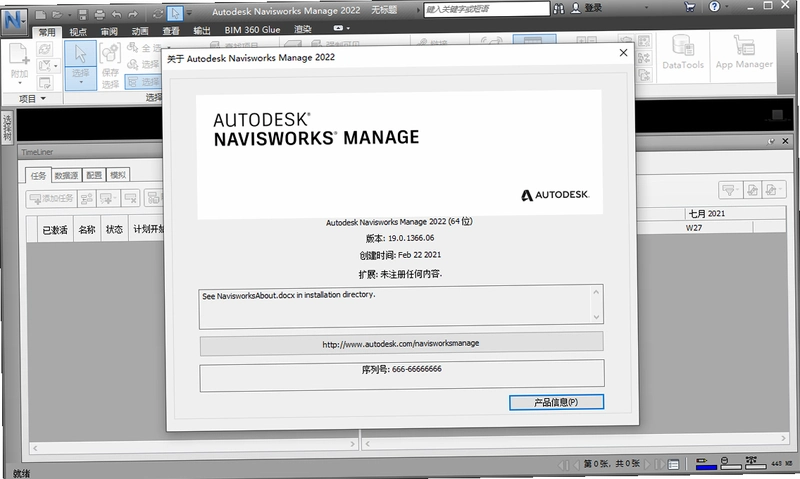
Task: Expand the 项目 panel title arrow
Action: tap(43, 98)
